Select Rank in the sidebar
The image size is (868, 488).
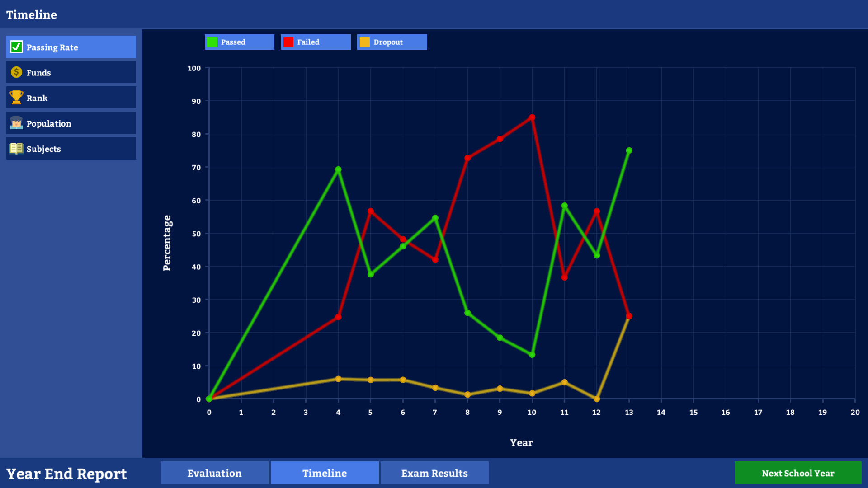(71, 98)
